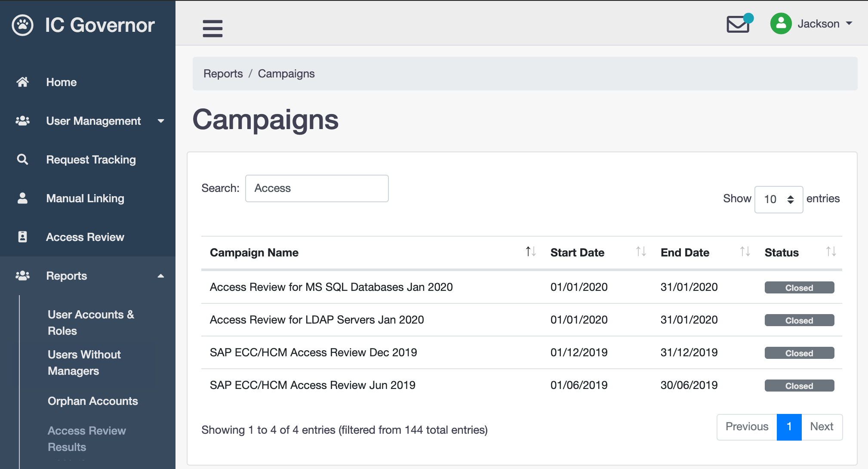The image size is (868, 469).
Task: Sort by End Date column arrows
Action: (x=745, y=252)
